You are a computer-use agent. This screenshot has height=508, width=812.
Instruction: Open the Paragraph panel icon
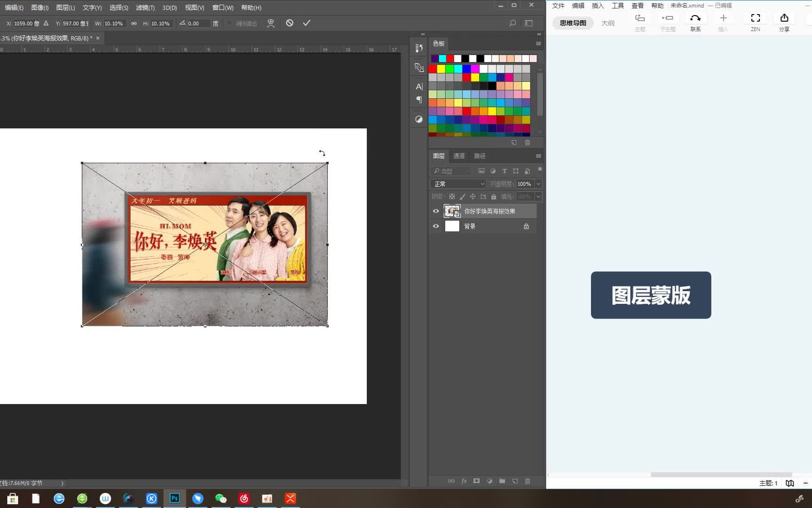pyautogui.click(x=419, y=100)
